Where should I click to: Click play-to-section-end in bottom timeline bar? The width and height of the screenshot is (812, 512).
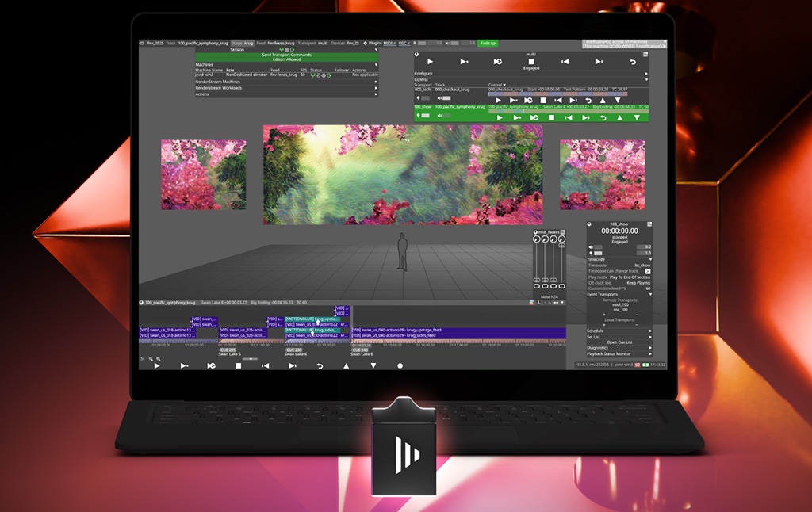[184, 365]
